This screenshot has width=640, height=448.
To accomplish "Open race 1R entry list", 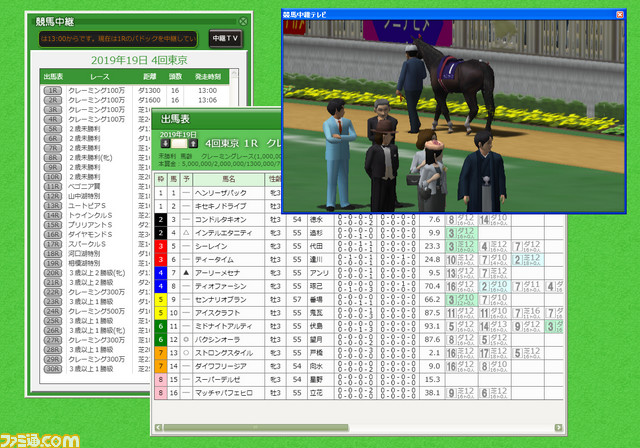I will tap(52, 90).
